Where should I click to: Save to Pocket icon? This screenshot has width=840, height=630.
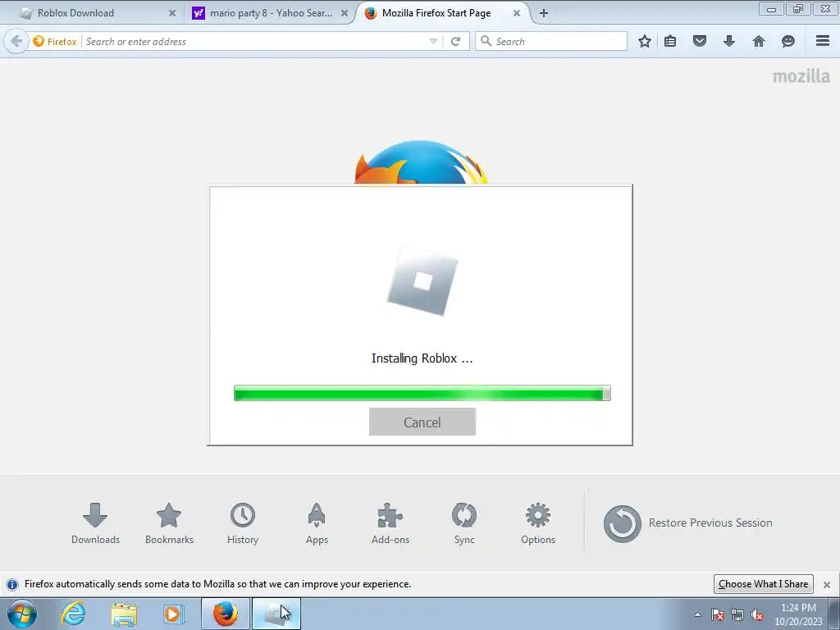click(700, 41)
